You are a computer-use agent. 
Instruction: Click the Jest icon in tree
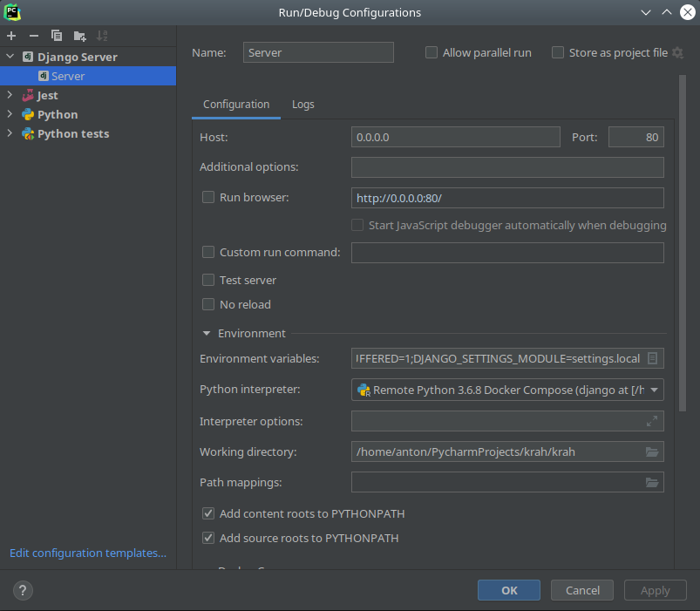[x=28, y=95]
